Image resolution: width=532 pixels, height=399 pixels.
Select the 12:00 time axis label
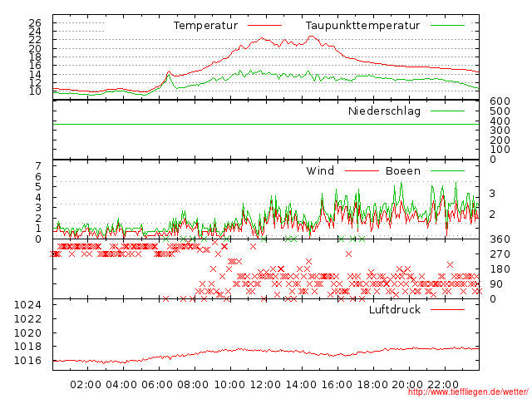265,385
